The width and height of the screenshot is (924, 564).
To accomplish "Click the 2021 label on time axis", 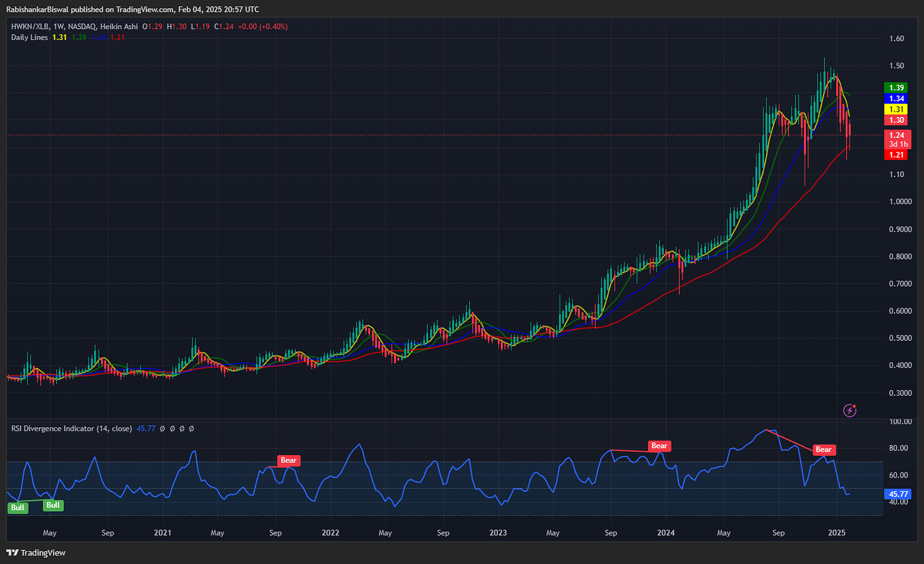I will tap(162, 532).
